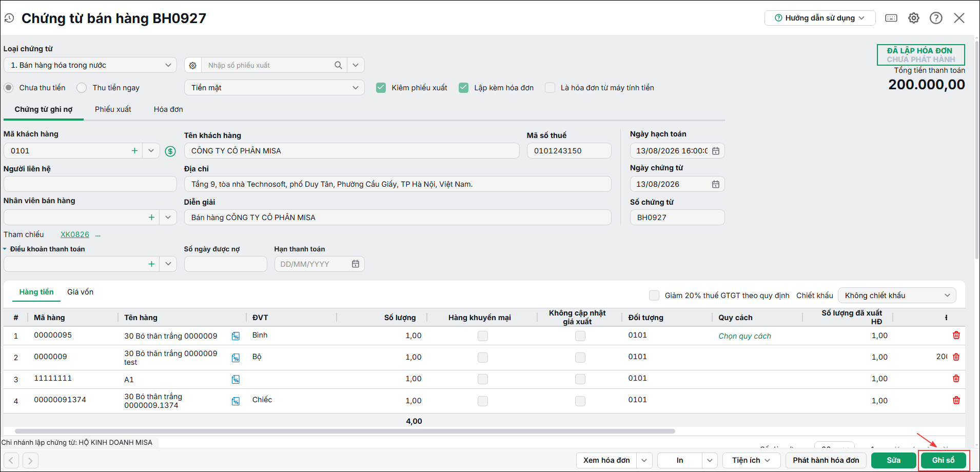Select Chưa thu tiền radio button
This screenshot has height=472, width=980.
(x=9, y=88)
